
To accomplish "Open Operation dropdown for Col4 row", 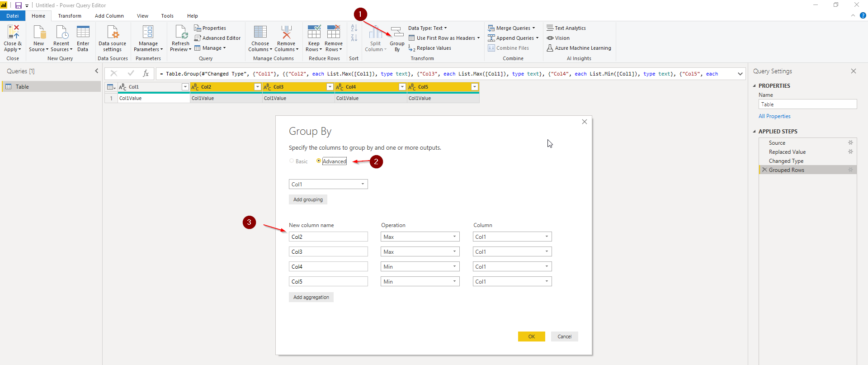I will 420,266.
